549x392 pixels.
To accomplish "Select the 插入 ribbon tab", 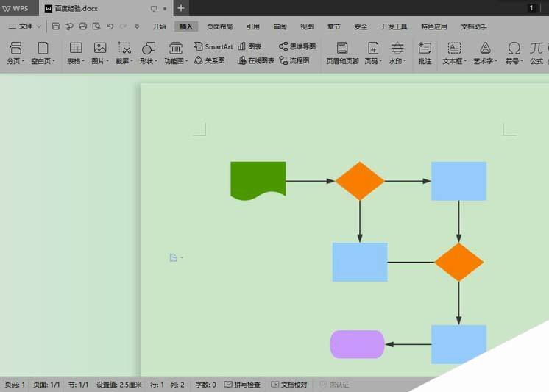I will click(186, 26).
